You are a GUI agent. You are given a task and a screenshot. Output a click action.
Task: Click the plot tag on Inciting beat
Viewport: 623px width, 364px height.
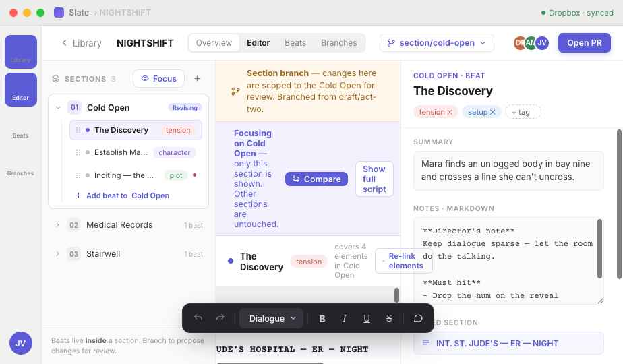pyautogui.click(x=175, y=175)
